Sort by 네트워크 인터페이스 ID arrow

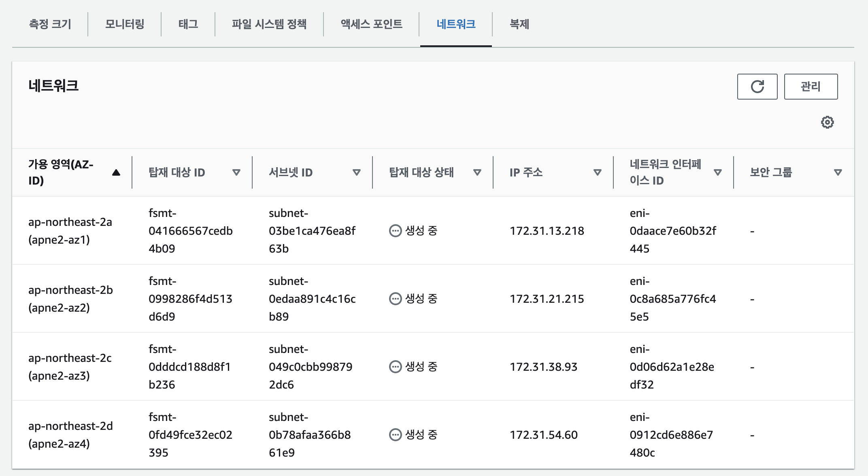click(x=718, y=172)
